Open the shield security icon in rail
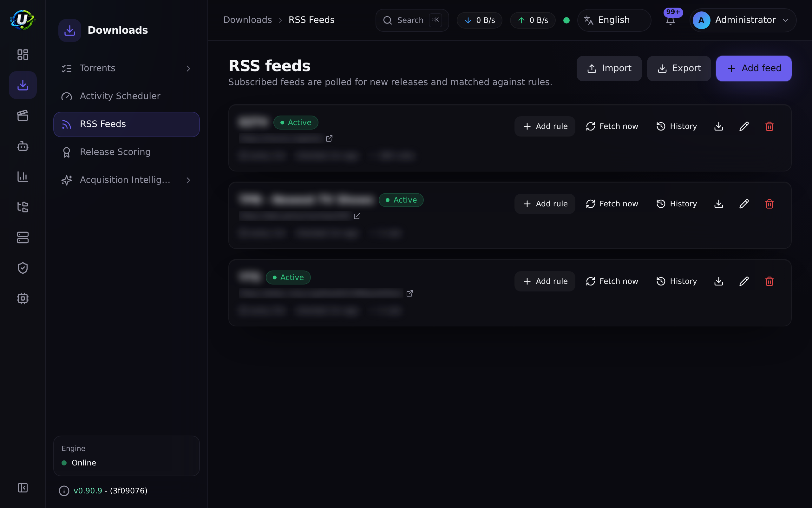 tap(23, 268)
